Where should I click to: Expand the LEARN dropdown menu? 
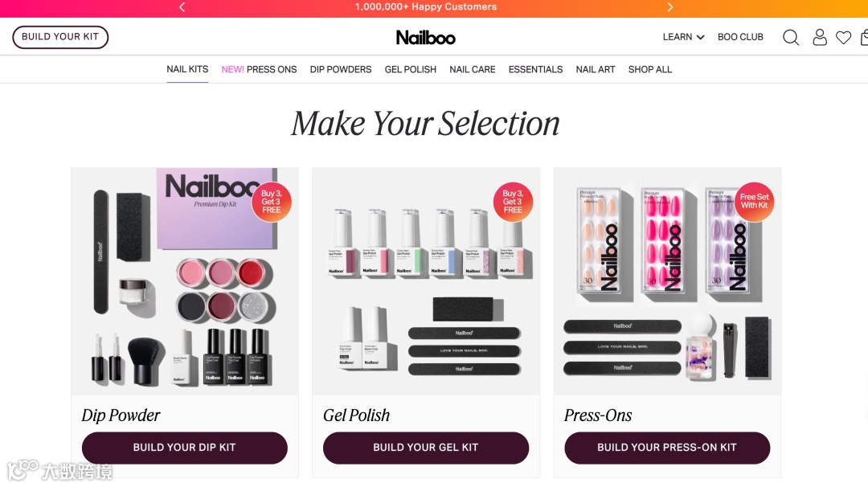pos(684,37)
